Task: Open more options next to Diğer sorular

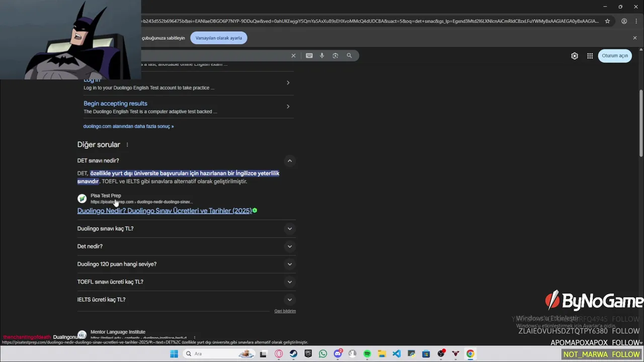Action: point(127,145)
